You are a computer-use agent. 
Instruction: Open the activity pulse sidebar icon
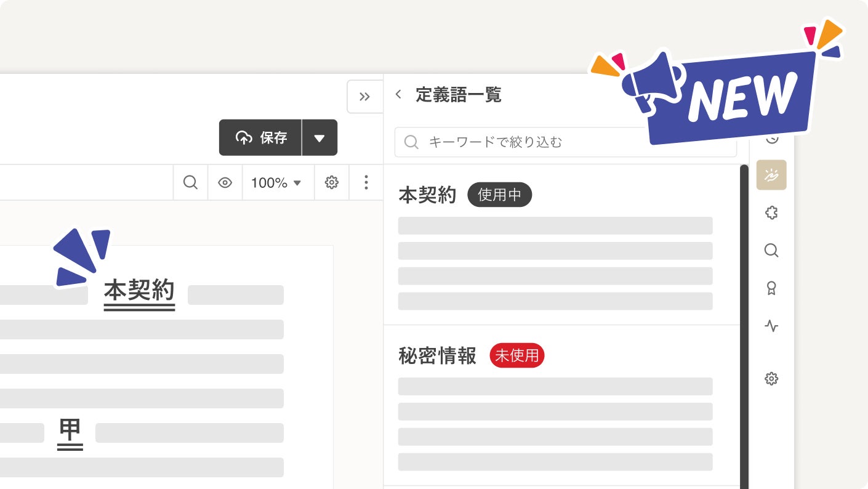click(x=771, y=326)
